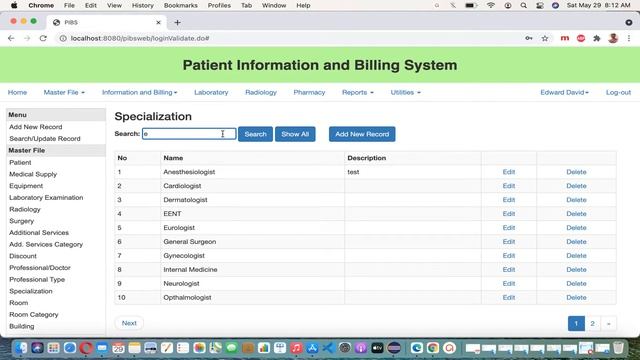Expand the Information and Billing dropdown
This screenshot has width=640, height=360.
(140, 92)
